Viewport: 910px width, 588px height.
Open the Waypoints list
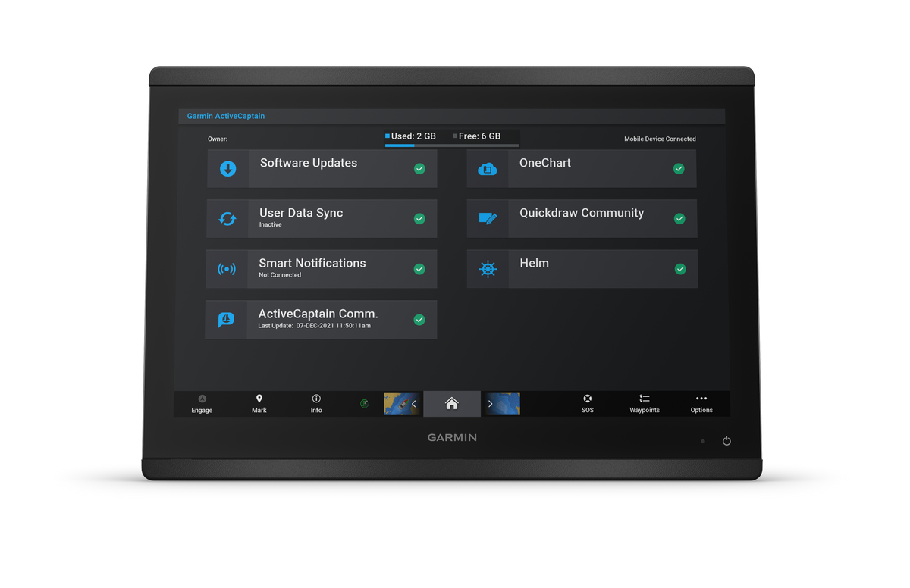click(x=645, y=404)
